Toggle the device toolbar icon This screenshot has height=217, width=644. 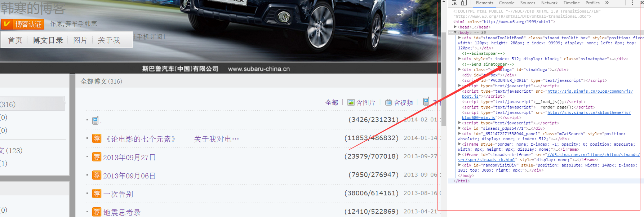464,3
